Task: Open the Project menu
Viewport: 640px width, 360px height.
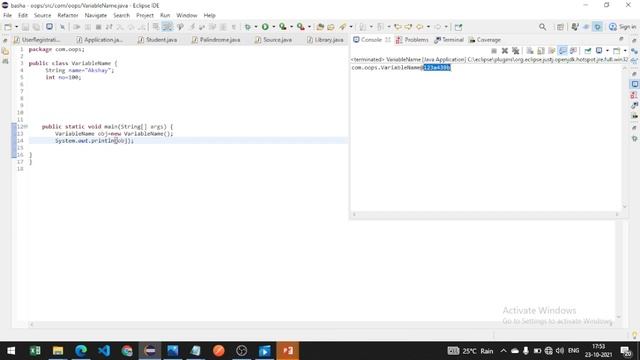Action: pos(145,15)
